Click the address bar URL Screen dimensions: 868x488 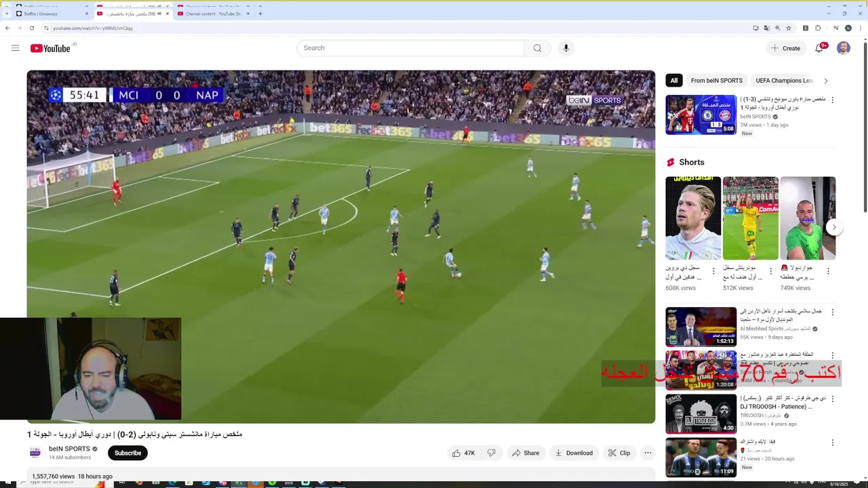[x=92, y=28]
